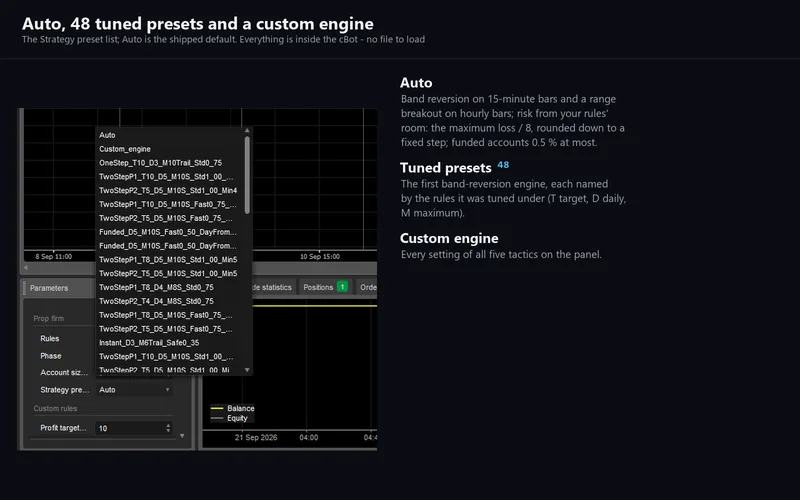This screenshot has width=800, height=500.
Task: Choose Auto in the open preset list
Action: pyautogui.click(x=170, y=135)
